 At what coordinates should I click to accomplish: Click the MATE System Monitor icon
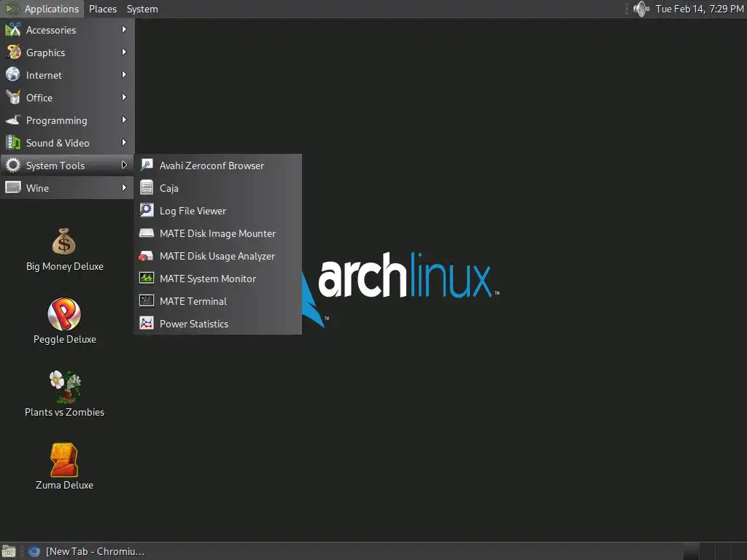pos(147,278)
